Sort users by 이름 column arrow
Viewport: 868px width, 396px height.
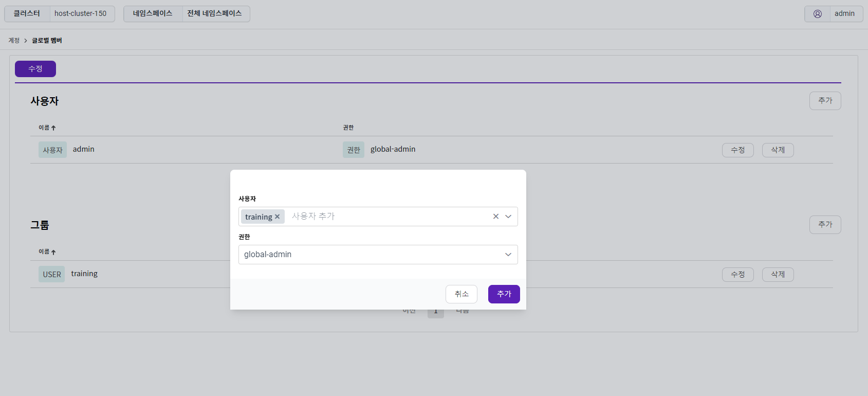click(x=53, y=128)
